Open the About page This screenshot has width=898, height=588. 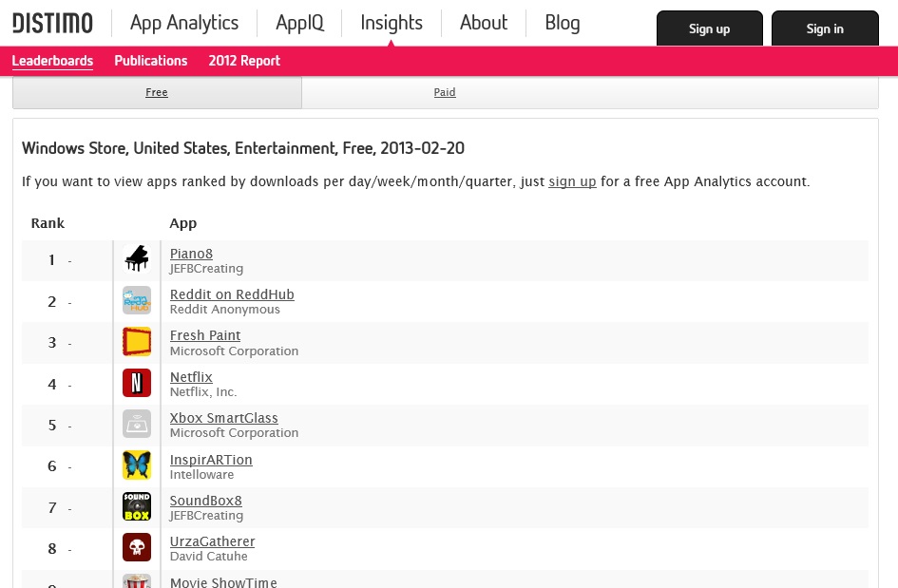tap(484, 23)
